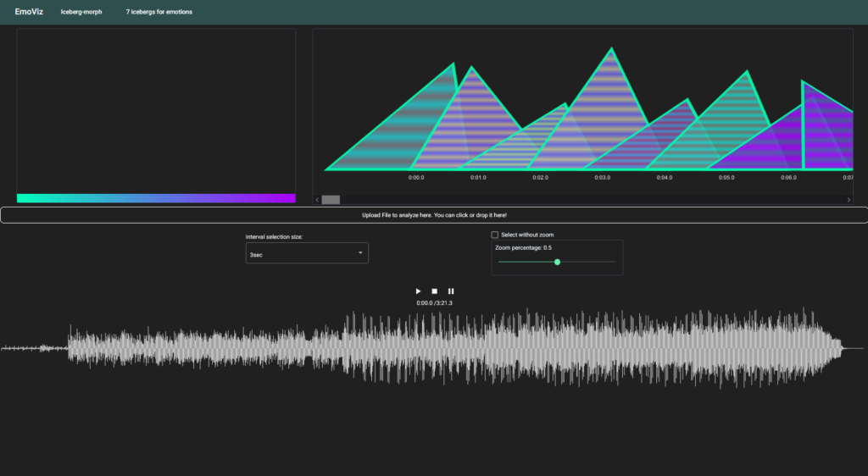Click the Upload File to analyze button
Image resolution: width=868 pixels, height=476 pixels.
pos(434,215)
